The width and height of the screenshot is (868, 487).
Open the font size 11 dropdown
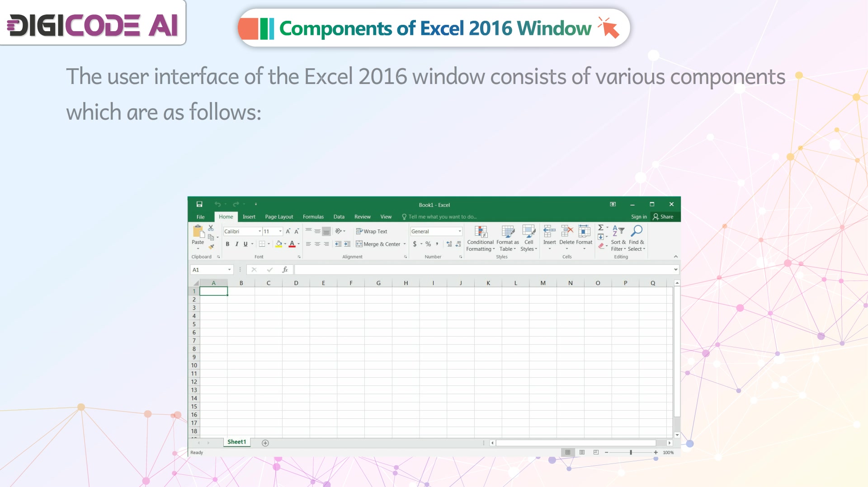280,231
